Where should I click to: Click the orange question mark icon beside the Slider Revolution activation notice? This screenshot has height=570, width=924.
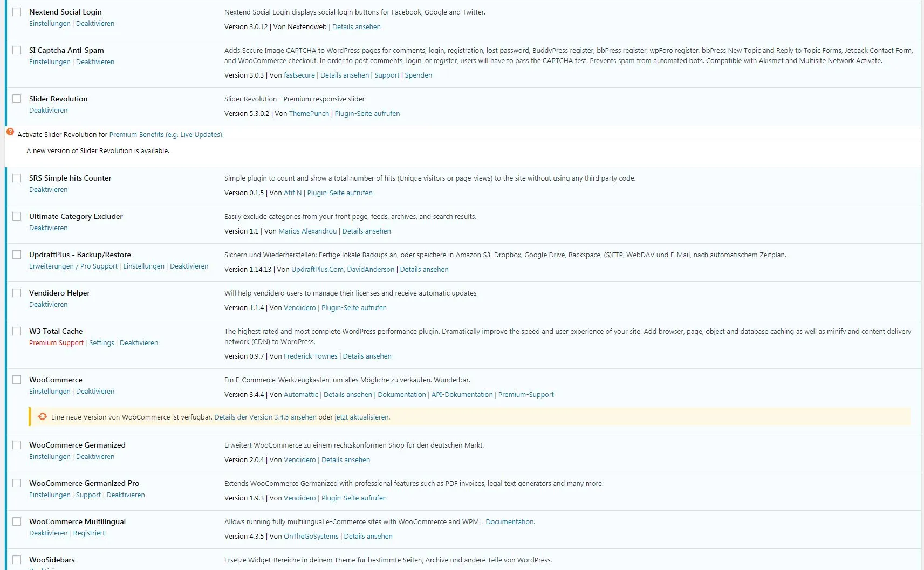pos(10,132)
